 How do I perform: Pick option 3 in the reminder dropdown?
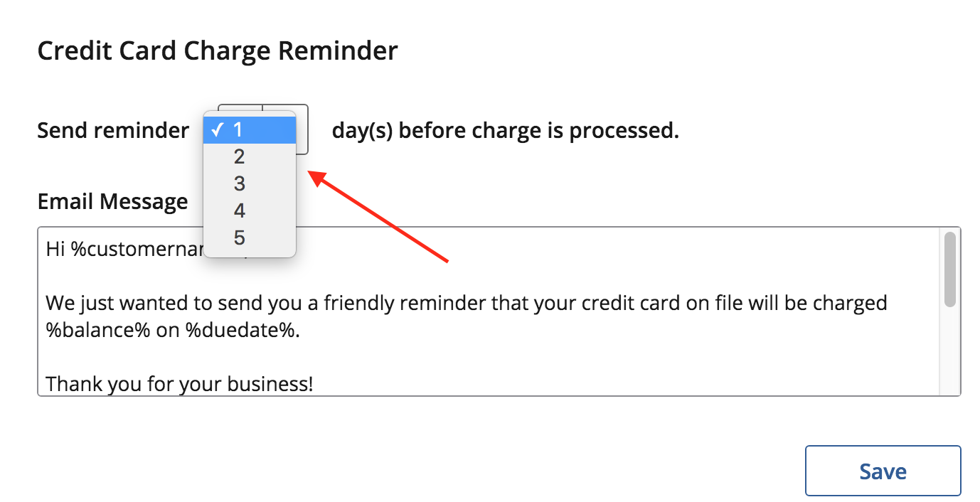click(x=250, y=183)
